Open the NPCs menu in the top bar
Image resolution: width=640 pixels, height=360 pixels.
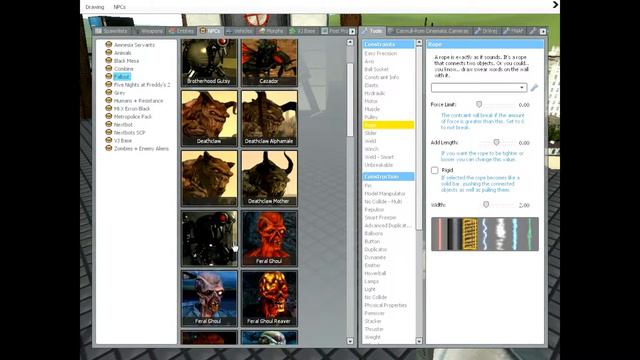click(x=120, y=7)
